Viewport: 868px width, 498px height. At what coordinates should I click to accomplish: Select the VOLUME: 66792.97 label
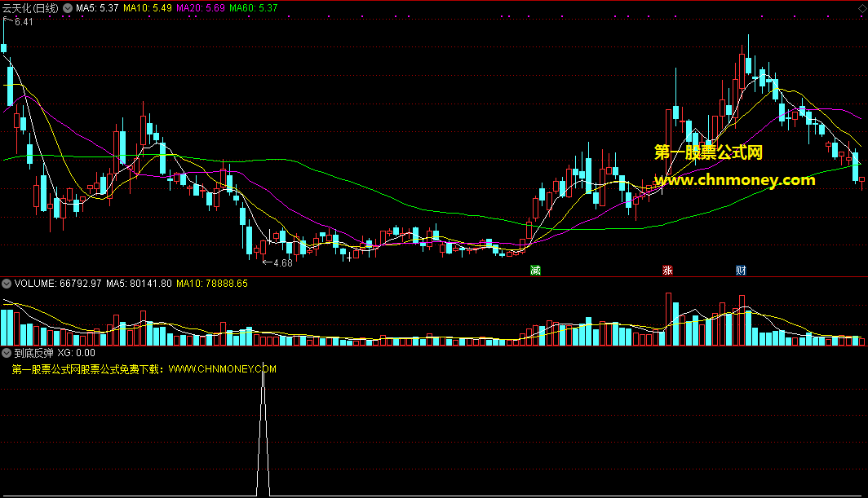(58, 284)
